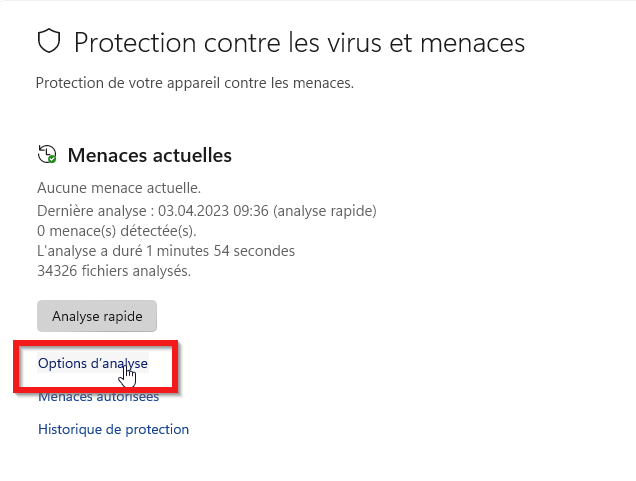This screenshot has height=481, width=636.
Task: Click the shield icon beside the page title
Action: coord(49,42)
